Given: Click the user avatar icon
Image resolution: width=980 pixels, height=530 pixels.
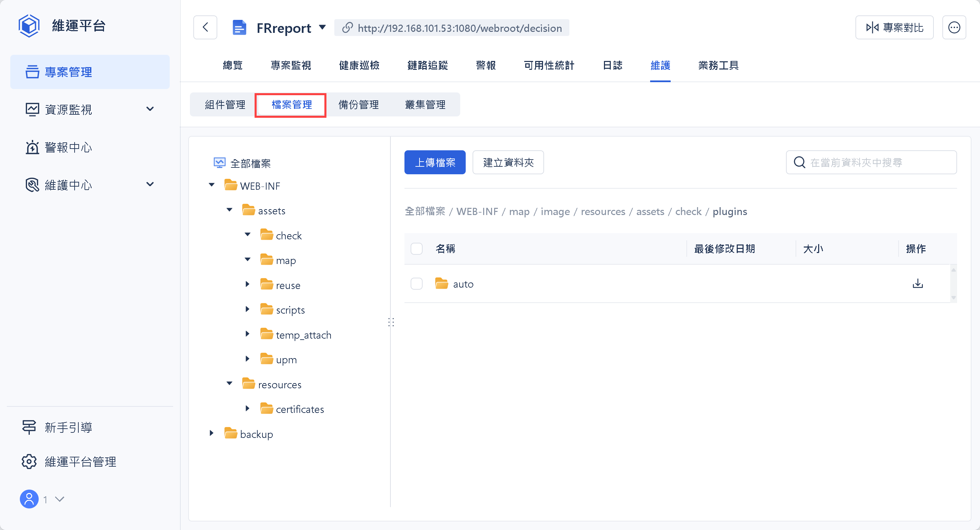Looking at the screenshot, I should click(29, 499).
